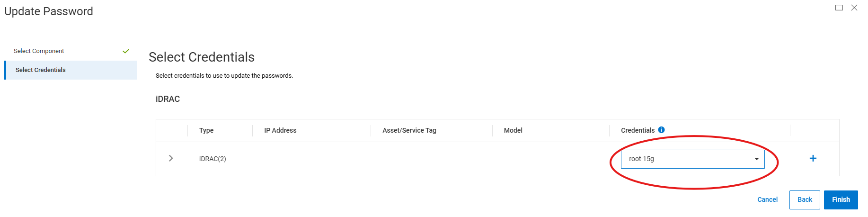Sort by IP Address column header
868x217 pixels.
tap(280, 130)
